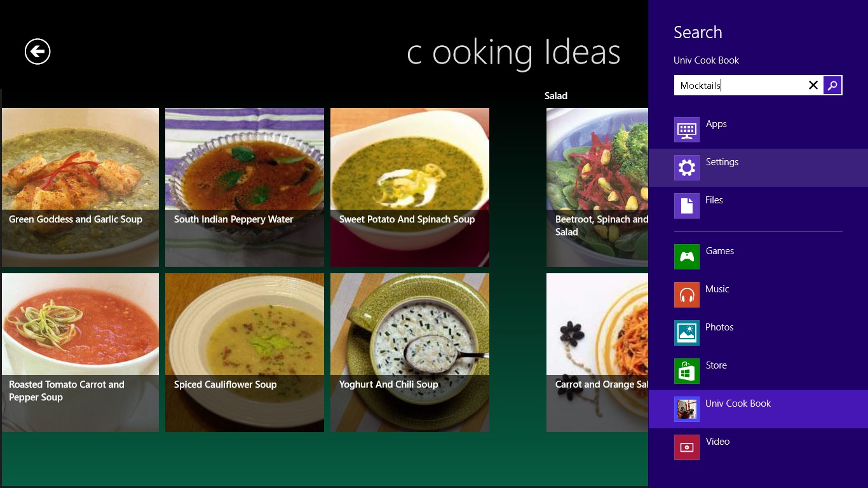Open Green Goddess and Garlic Soup recipe
Image resolution: width=868 pixels, height=488 pixels.
pyautogui.click(x=80, y=187)
